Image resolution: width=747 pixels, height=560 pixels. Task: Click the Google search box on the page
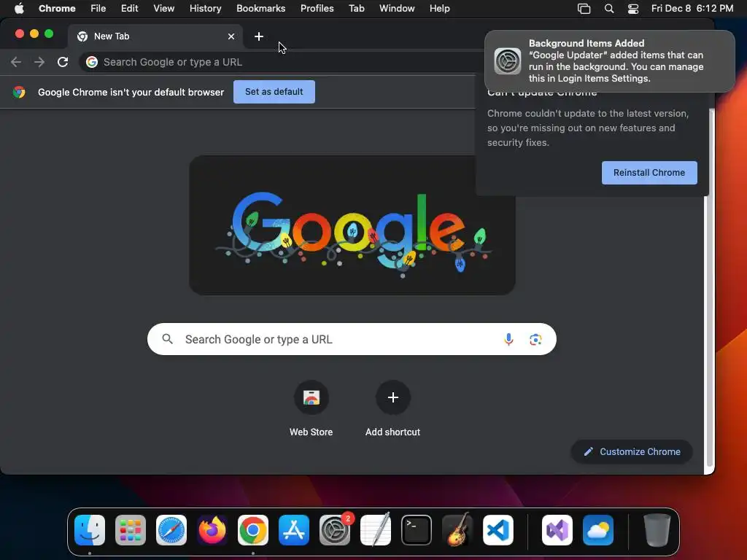click(352, 340)
